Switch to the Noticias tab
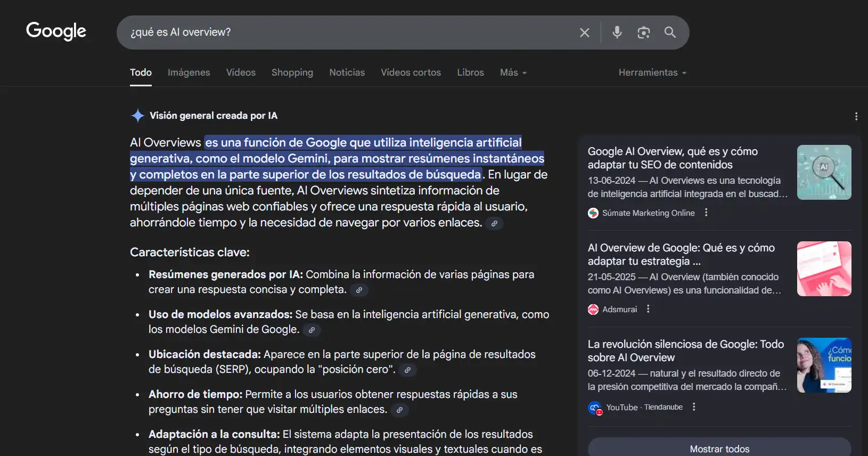 coord(347,72)
